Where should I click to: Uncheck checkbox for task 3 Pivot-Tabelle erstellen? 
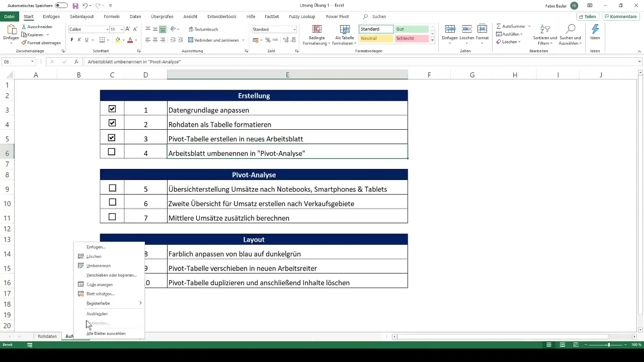point(112,137)
